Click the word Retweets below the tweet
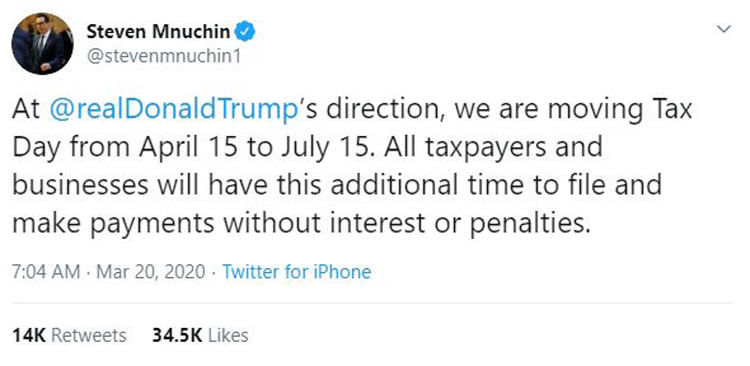The image size is (750, 366). pyautogui.click(x=89, y=335)
